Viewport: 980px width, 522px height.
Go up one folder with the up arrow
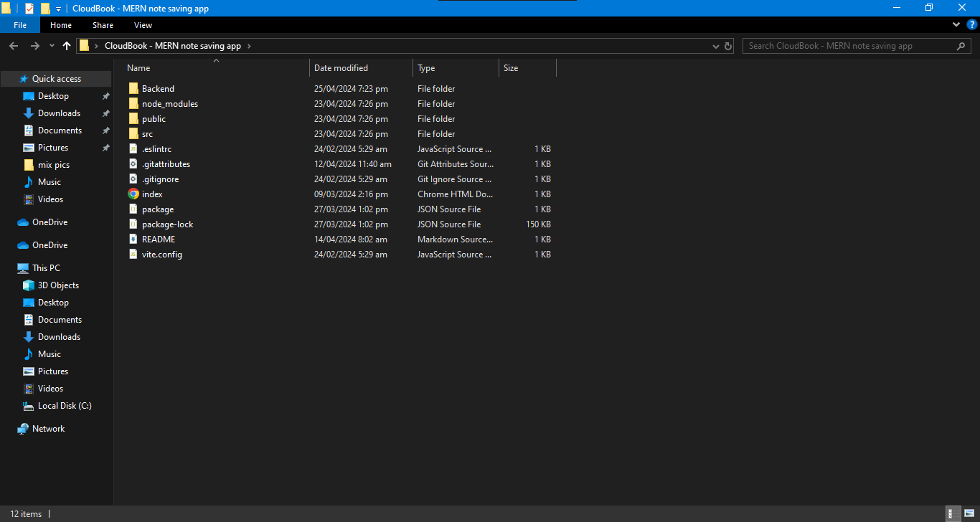tap(67, 46)
